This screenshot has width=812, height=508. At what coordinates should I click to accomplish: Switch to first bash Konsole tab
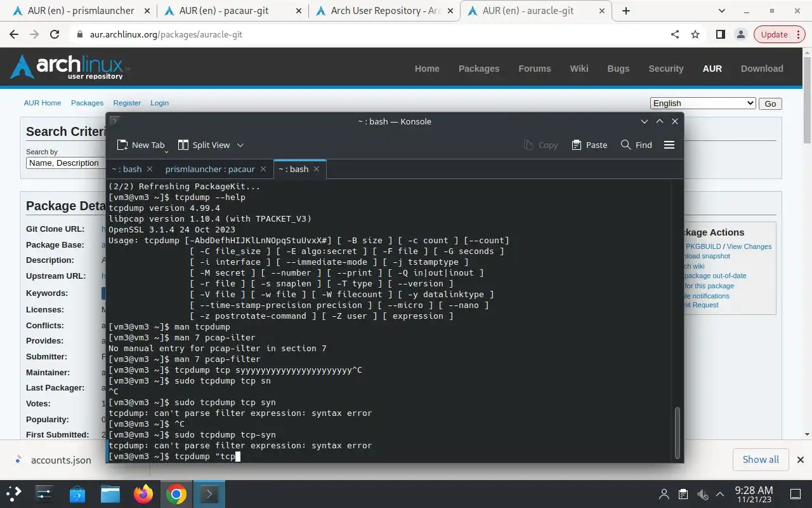(126, 169)
